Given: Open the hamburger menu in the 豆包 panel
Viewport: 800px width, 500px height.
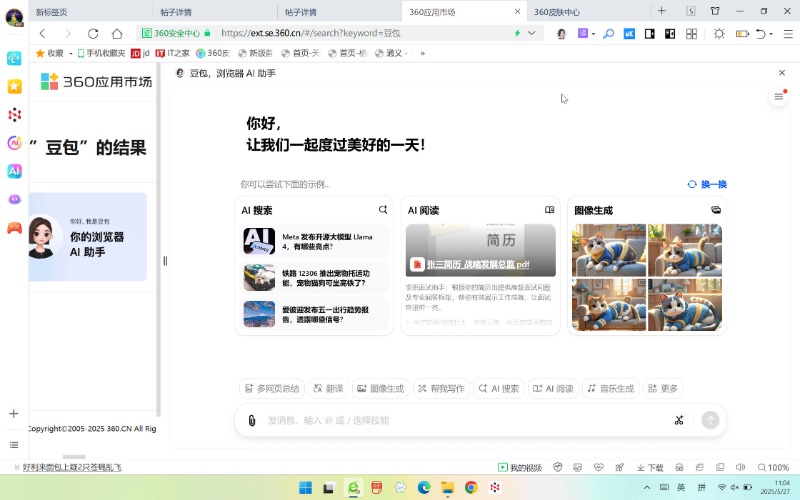Looking at the screenshot, I should (778, 97).
